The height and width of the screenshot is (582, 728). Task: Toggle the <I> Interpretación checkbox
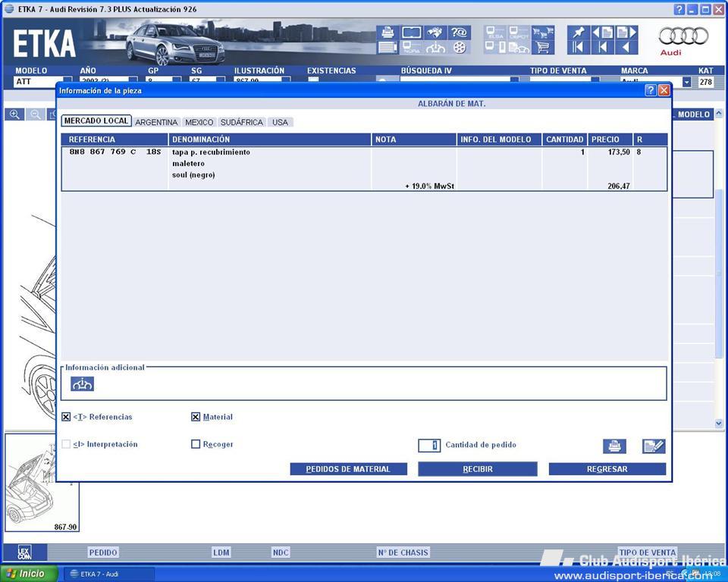[66, 444]
